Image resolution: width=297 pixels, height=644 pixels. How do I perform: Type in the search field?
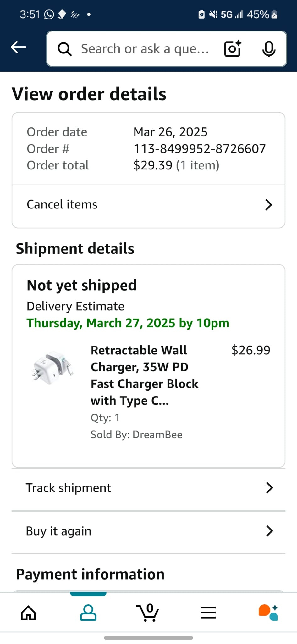point(145,49)
